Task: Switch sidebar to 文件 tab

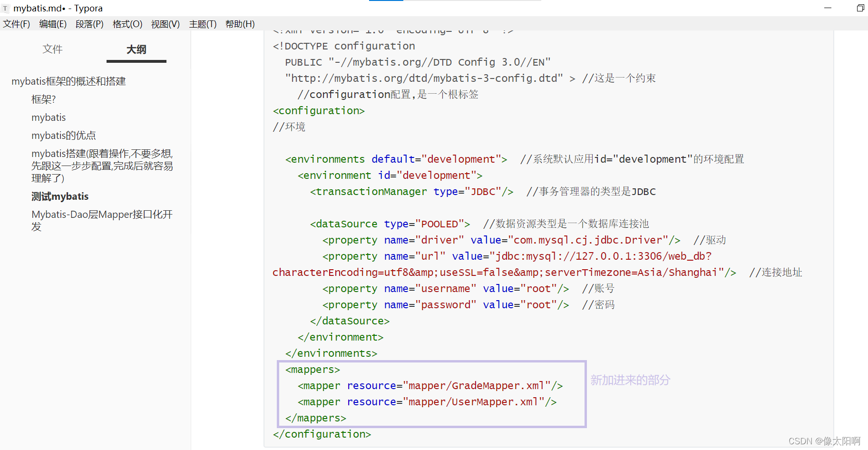Action: [52, 49]
